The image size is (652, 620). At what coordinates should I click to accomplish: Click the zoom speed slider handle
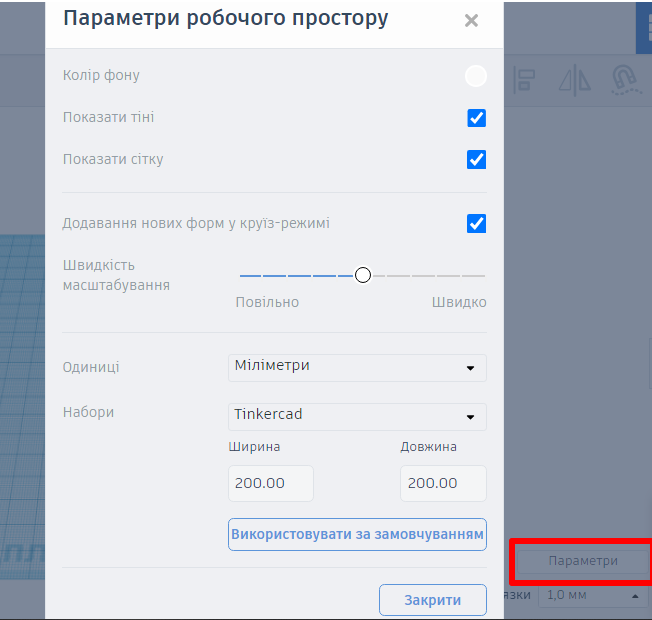click(x=363, y=275)
